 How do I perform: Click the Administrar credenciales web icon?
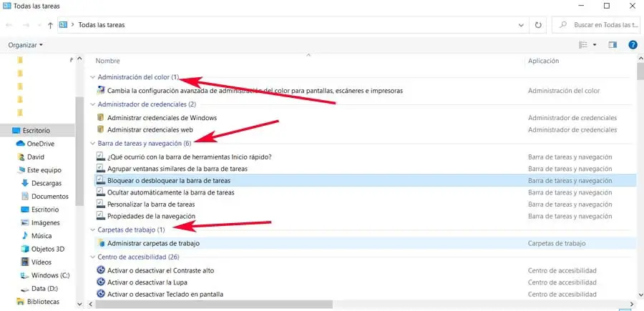(101, 129)
